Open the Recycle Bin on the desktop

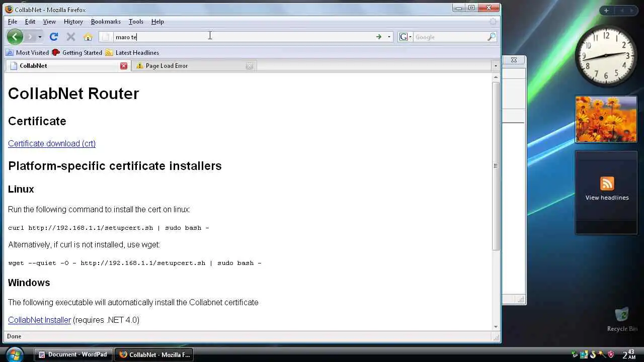[622, 319]
